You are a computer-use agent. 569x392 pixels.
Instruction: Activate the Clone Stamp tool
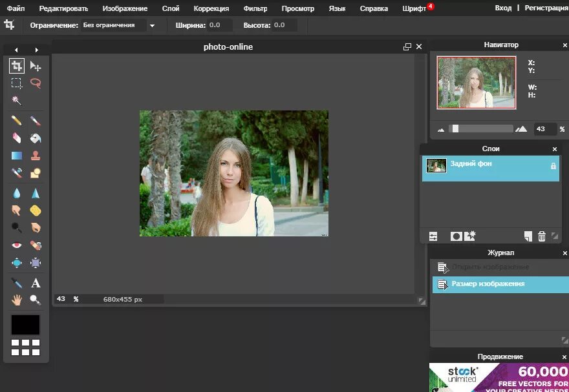36,156
